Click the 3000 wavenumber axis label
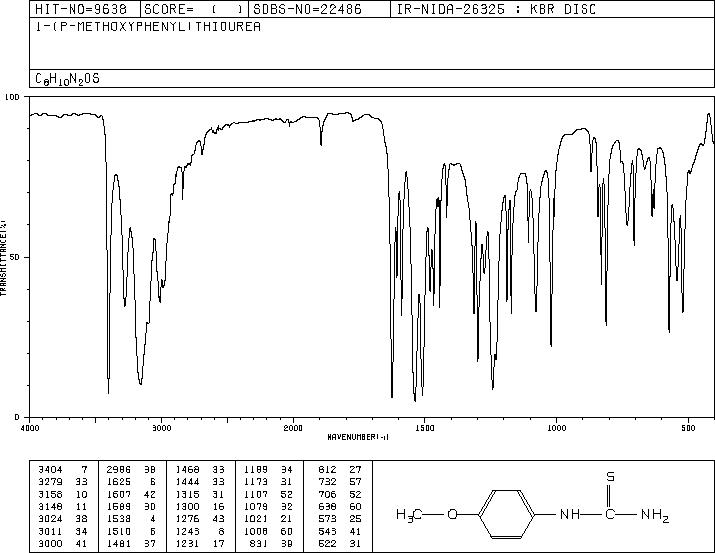 pos(161,428)
